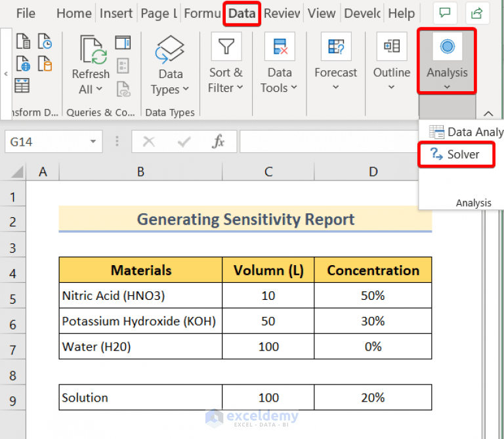Click the Analysis group icon

click(447, 47)
